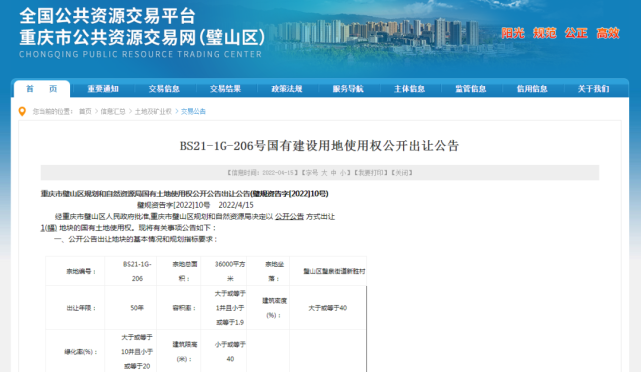Click the 璧规资告字[2022]10号 2022/4/15 line
This screenshot has width=641, height=372.
coord(195,205)
